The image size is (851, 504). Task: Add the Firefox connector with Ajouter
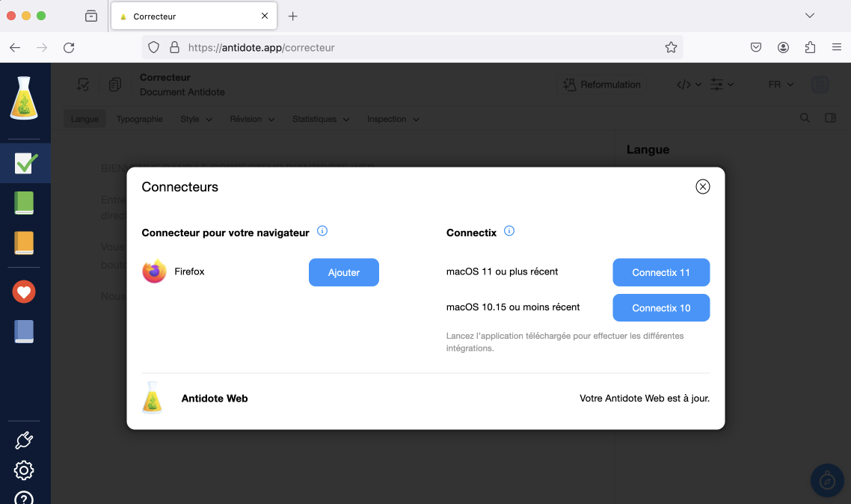[343, 272]
